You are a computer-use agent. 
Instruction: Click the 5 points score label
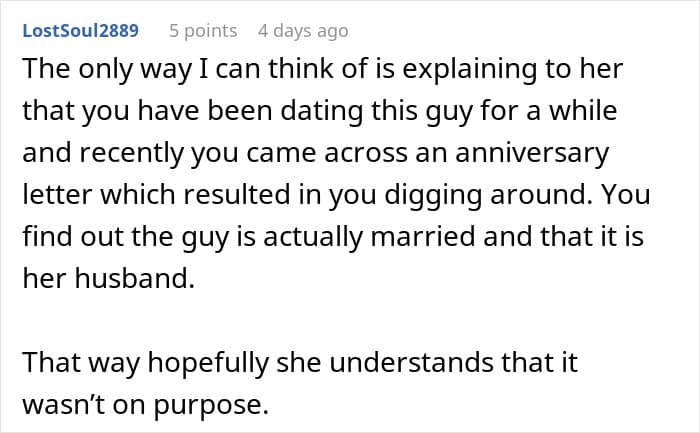[203, 31]
